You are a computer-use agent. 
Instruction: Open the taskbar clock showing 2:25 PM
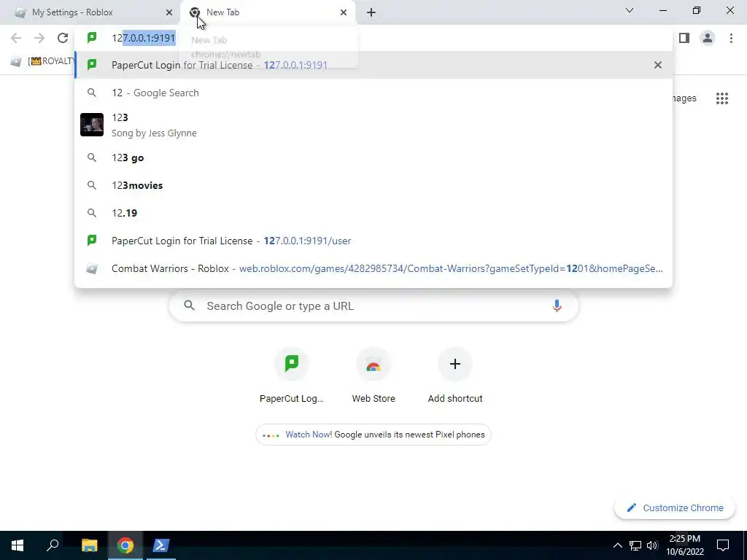[x=684, y=545]
